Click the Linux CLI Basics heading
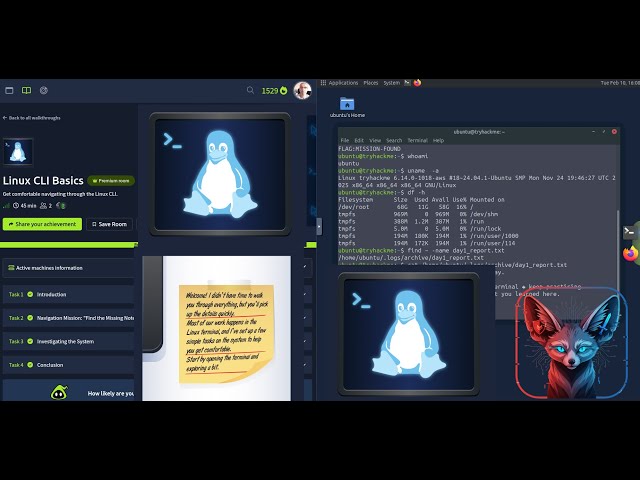The image size is (640, 480). click(x=43, y=180)
